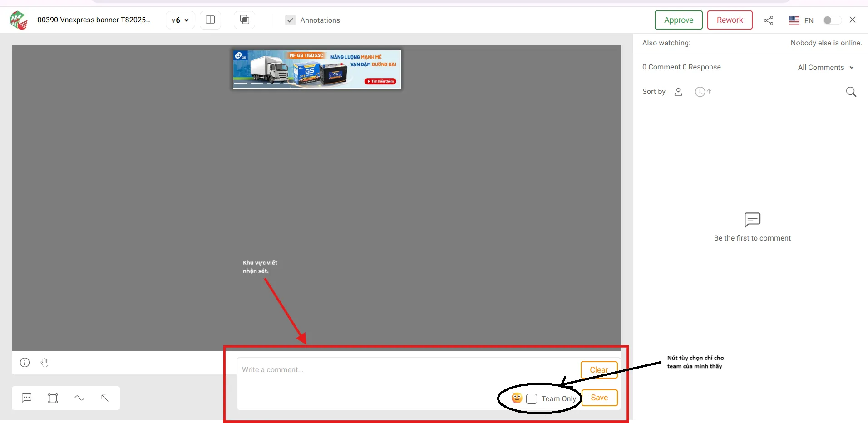868x423 pixels.
Task: Click the '0 Comment 0 Response' text
Action: (681, 67)
